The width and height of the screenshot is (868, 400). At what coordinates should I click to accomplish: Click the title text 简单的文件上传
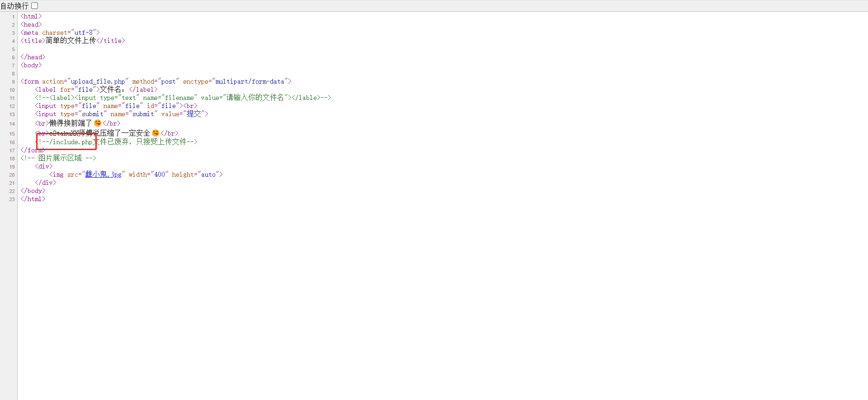[x=71, y=41]
